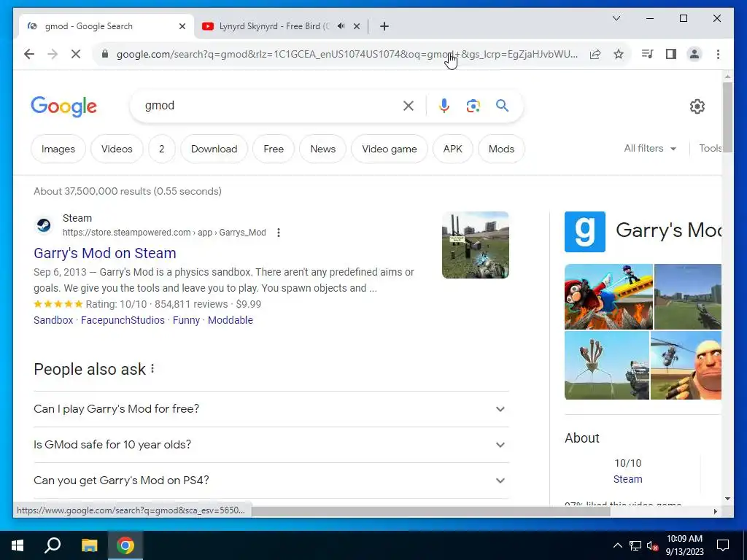
Task: Close the gmod Google Search tab
Action: pyautogui.click(x=182, y=26)
